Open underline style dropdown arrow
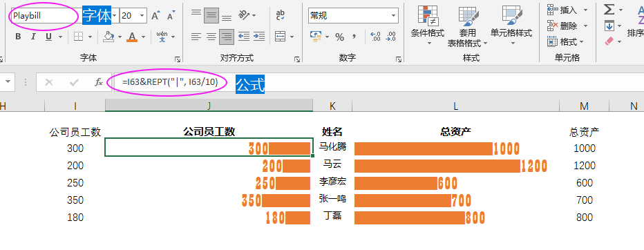 [x=60, y=37]
